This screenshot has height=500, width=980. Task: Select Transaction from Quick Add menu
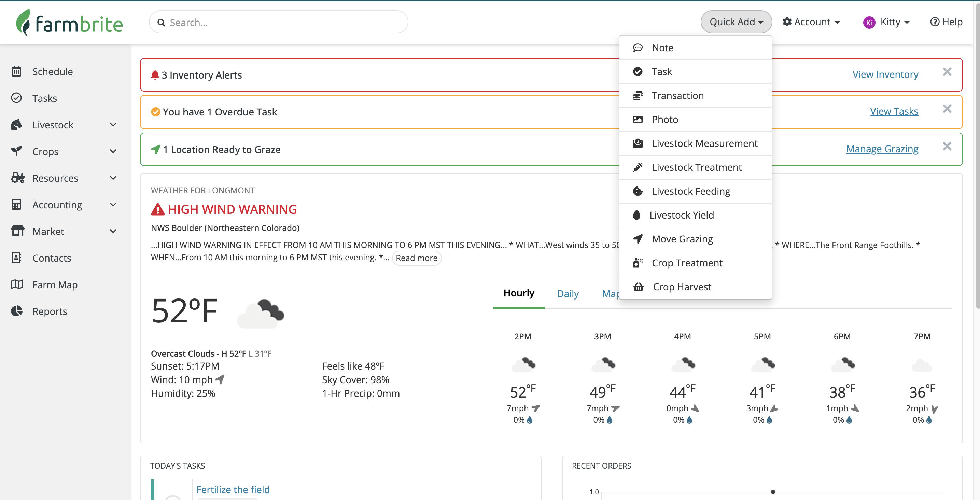point(677,96)
